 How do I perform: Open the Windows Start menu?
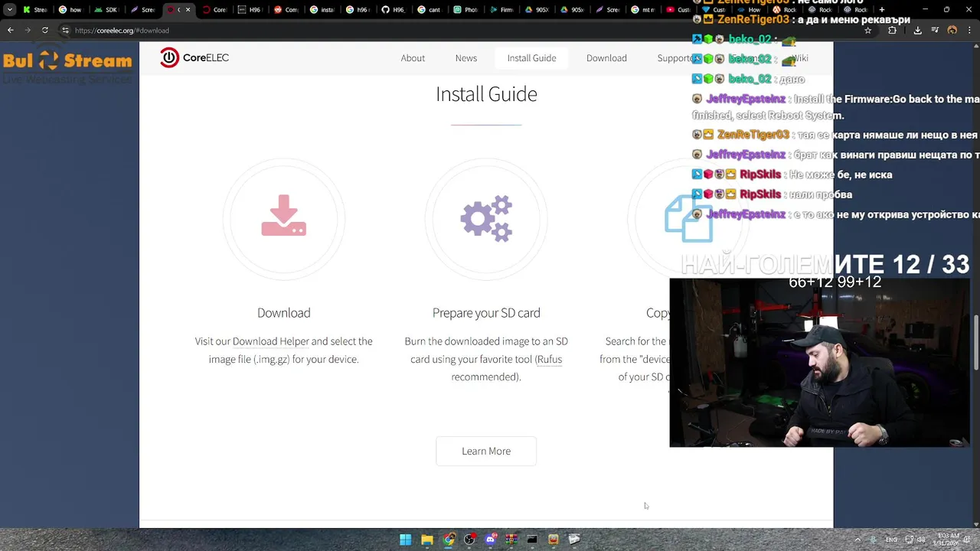click(405, 540)
